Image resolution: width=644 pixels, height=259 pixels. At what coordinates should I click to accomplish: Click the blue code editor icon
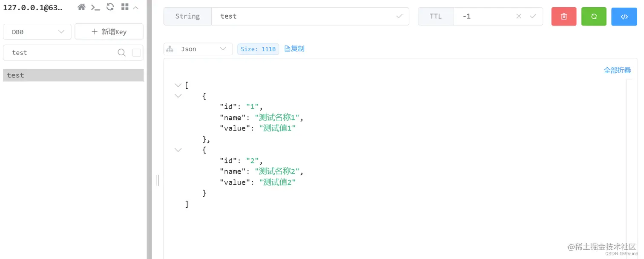pos(624,16)
